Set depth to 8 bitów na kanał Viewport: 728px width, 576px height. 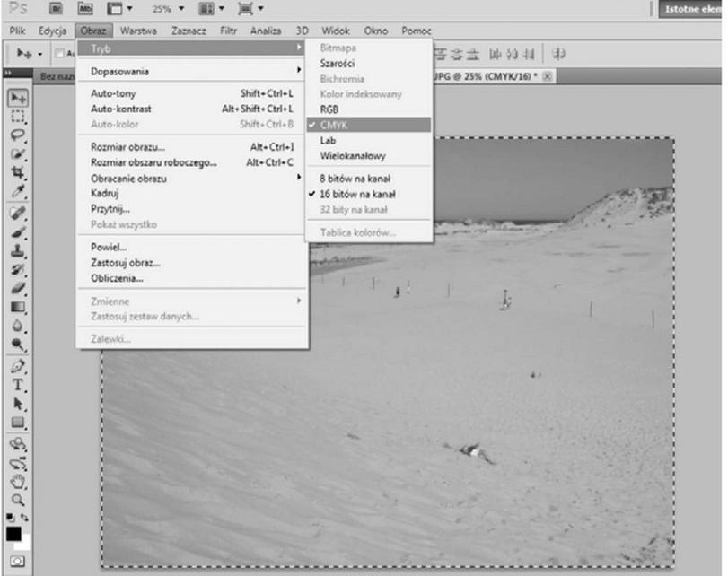pyautogui.click(x=355, y=178)
